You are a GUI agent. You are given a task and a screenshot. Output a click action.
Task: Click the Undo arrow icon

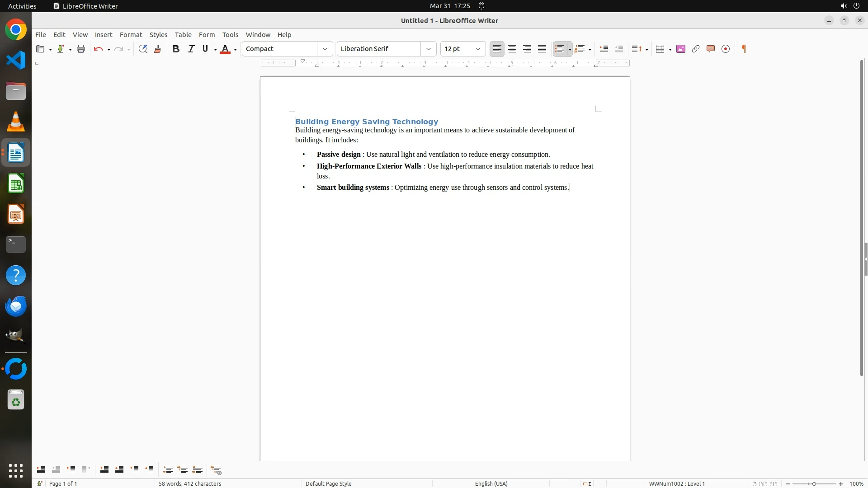click(x=98, y=49)
